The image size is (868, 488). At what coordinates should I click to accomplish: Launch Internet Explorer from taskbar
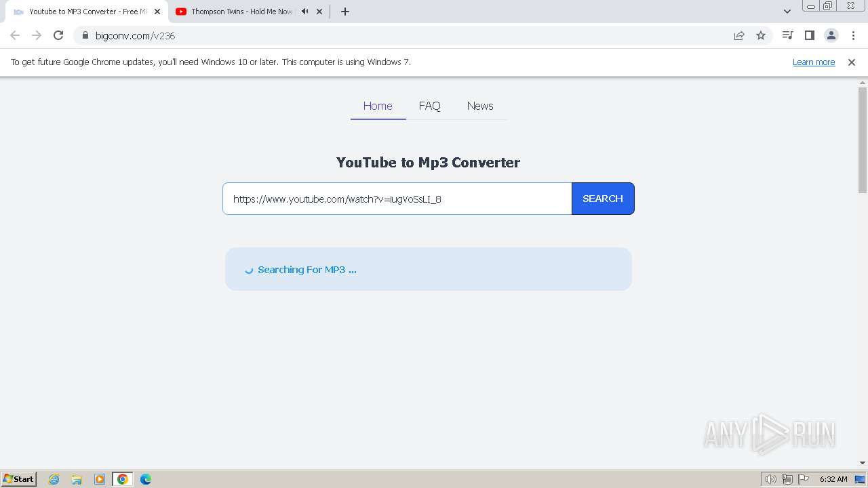point(54,479)
